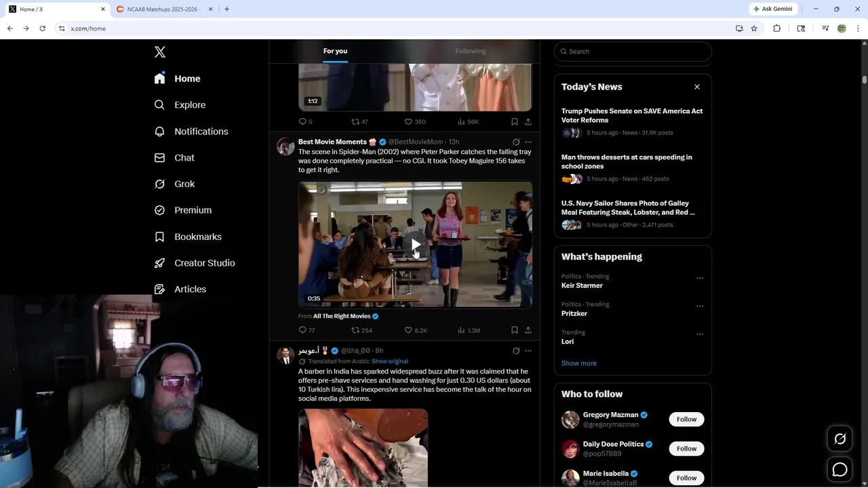Open Bookmarks in the sidebar

click(188, 237)
